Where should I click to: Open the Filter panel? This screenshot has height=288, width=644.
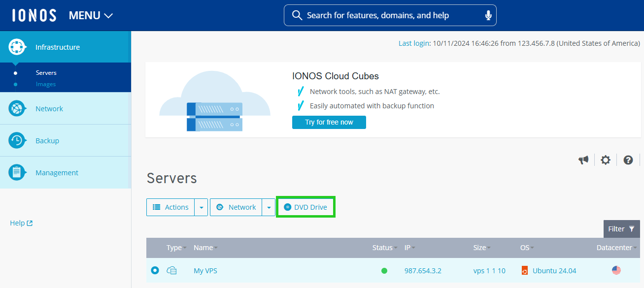[x=621, y=229]
